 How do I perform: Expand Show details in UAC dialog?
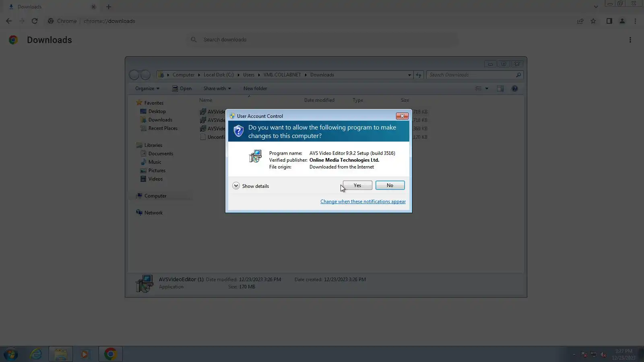[x=251, y=186]
